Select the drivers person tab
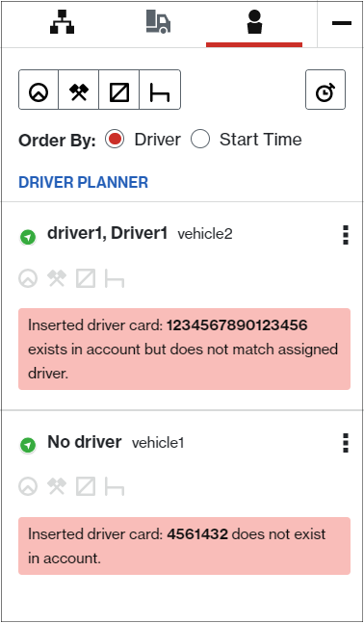 [x=254, y=22]
